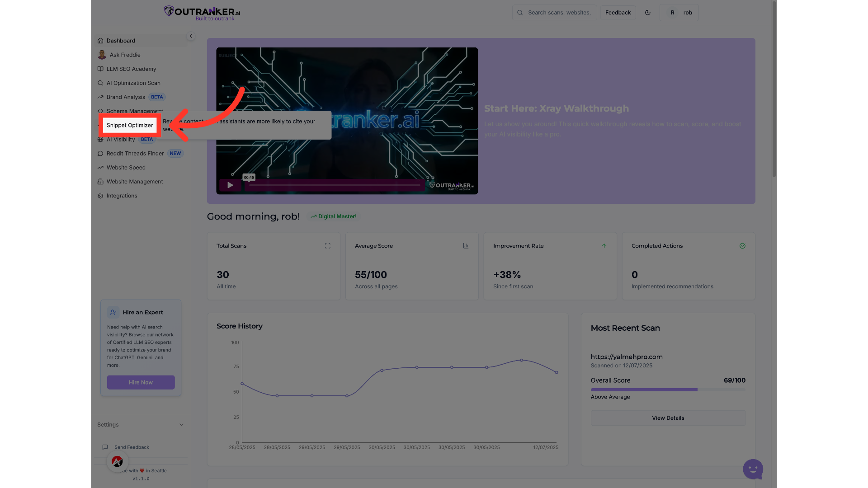Click the checkmark icon on Completed Actions card
The width and height of the screenshot is (868, 488).
tap(742, 246)
